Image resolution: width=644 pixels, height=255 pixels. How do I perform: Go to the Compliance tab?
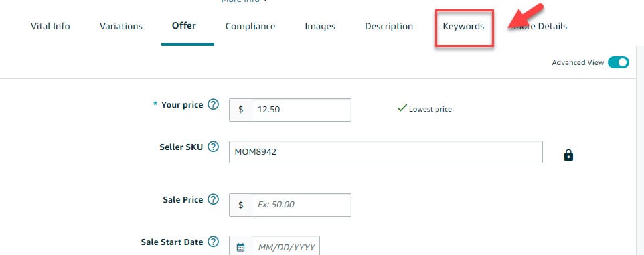point(250,27)
